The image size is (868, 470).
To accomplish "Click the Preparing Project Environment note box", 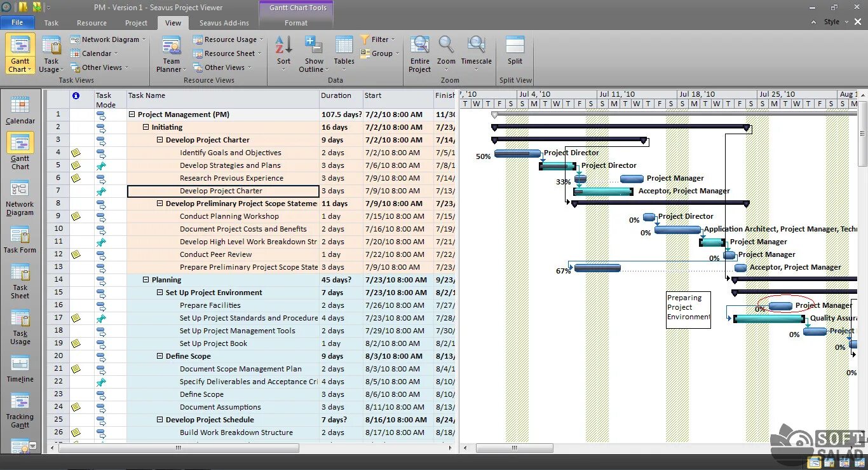I will [x=688, y=310].
